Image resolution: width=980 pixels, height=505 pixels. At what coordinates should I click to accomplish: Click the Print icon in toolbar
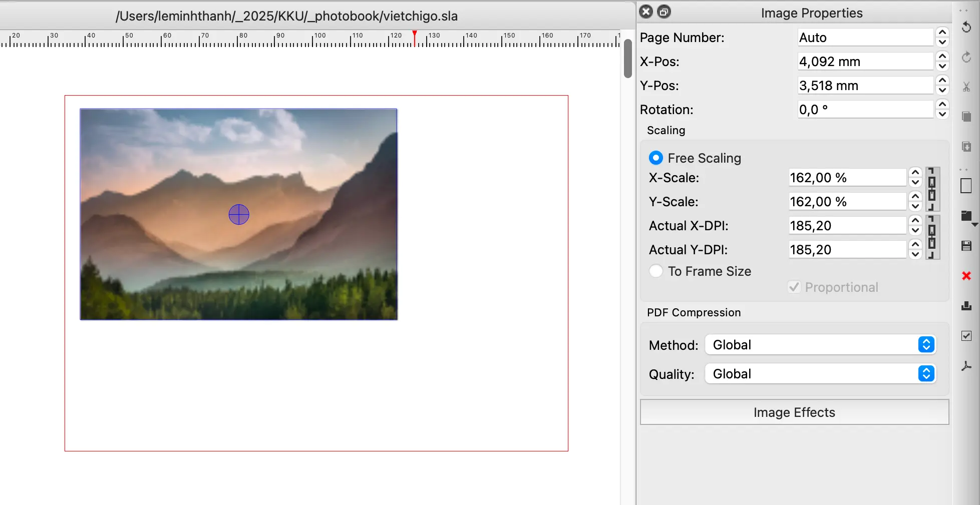pyautogui.click(x=966, y=306)
